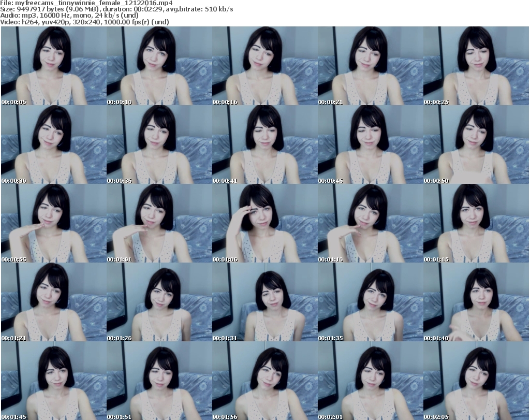The height and width of the screenshot is (420, 530).
Task: Select the frame stamped 00:00:50
Action: (476, 144)
